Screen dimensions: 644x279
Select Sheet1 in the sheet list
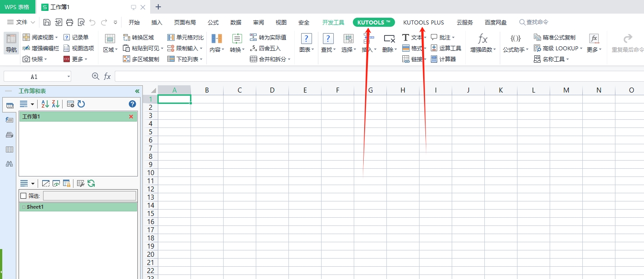(78, 207)
